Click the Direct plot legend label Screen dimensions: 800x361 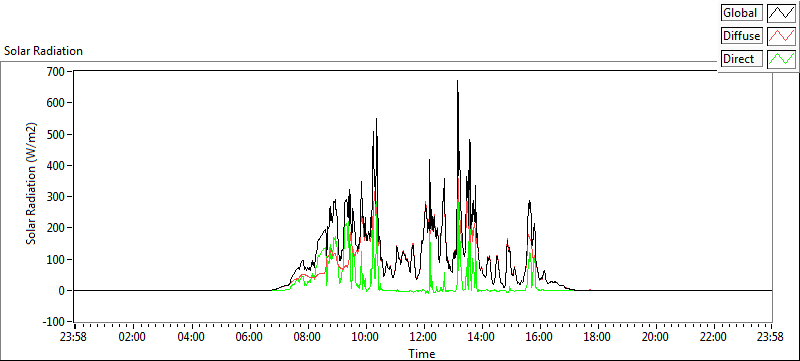[x=742, y=59]
